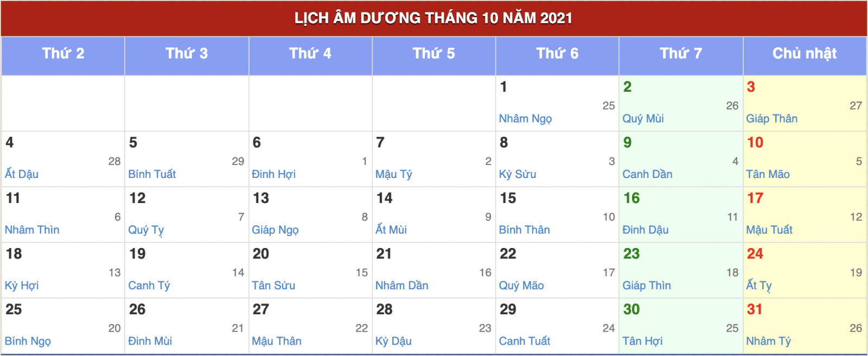This screenshot has height=356, width=868.
Task: Select October 1 Nhâm Ngọ cell
Action: point(557,103)
